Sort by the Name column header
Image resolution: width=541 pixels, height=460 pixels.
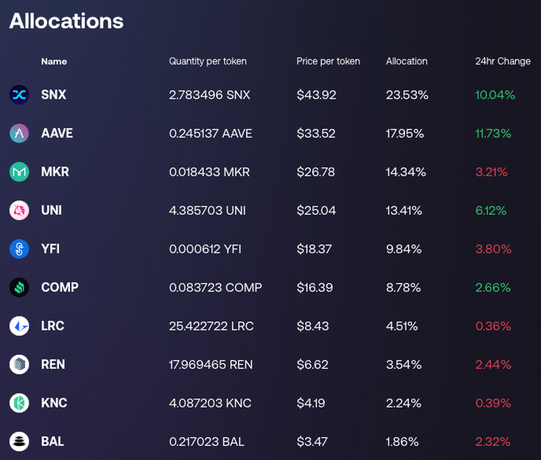(x=54, y=61)
